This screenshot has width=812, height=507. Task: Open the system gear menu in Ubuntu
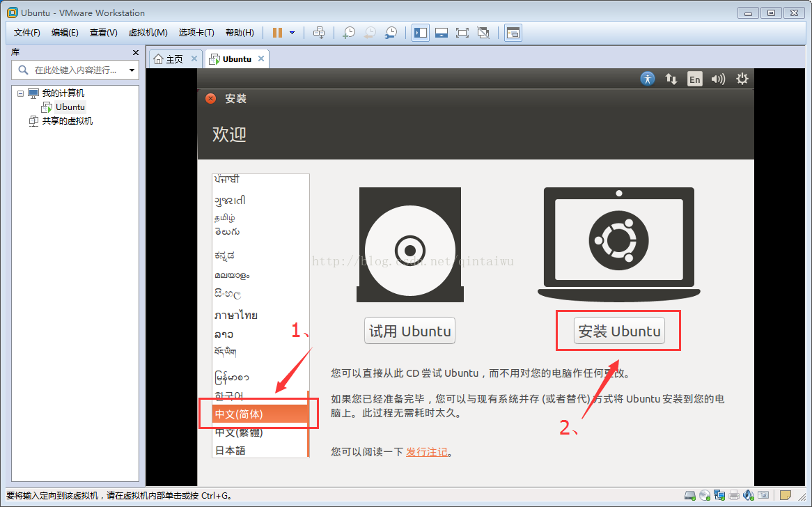pyautogui.click(x=742, y=79)
